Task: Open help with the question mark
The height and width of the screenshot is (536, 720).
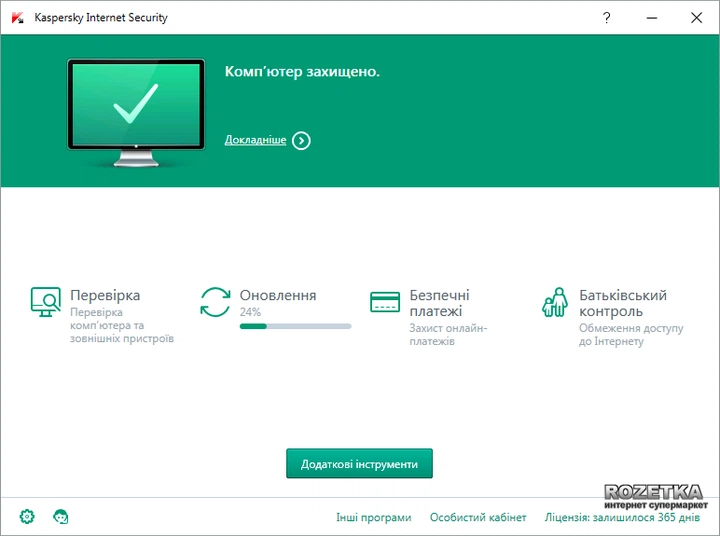Action: click(607, 17)
